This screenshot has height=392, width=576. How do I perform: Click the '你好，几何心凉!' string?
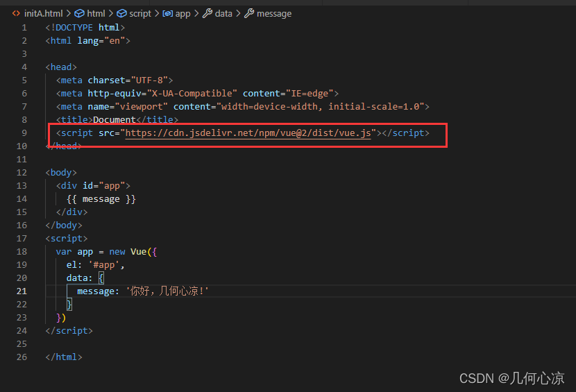click(x=167, y=291)
